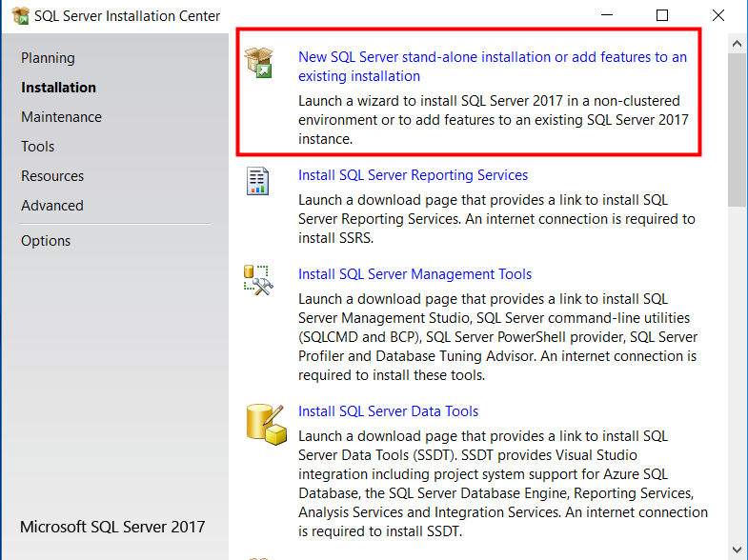Click the Management Tools hammer icon
This screenshot has height=560, width=748.
[258, 280]
